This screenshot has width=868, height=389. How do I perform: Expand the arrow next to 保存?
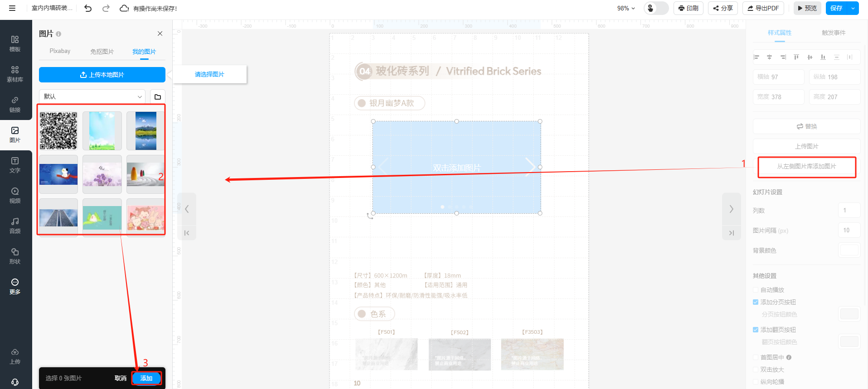coord(853,8)
